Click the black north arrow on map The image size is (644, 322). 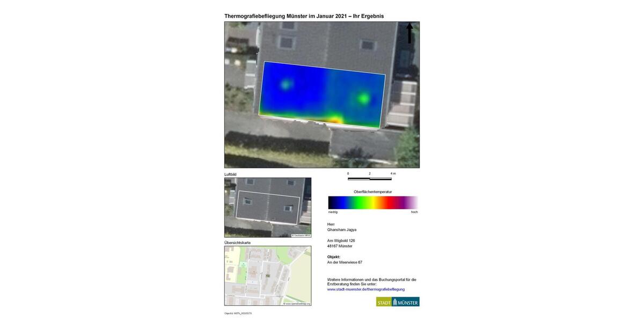(x=409, y=33)
